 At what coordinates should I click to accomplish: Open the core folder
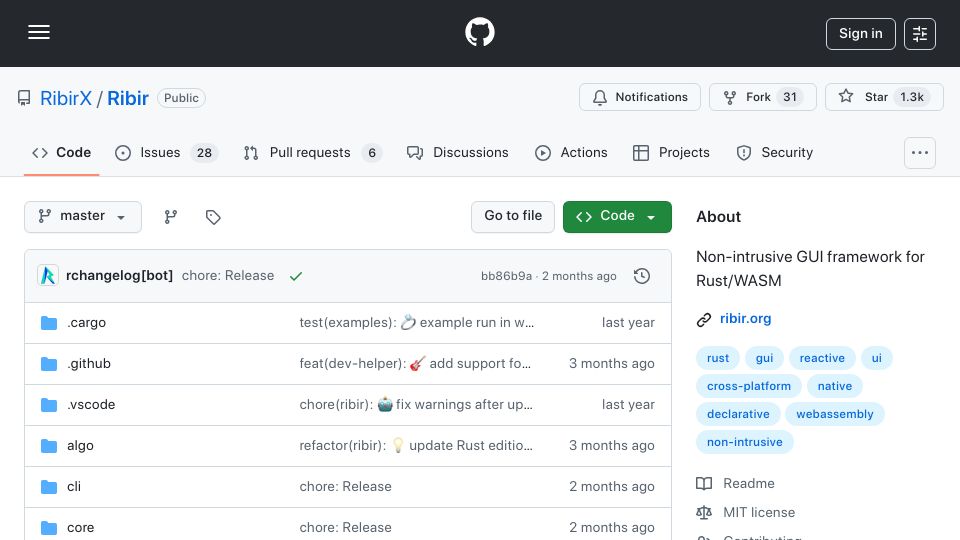click(x=80, y=528)
